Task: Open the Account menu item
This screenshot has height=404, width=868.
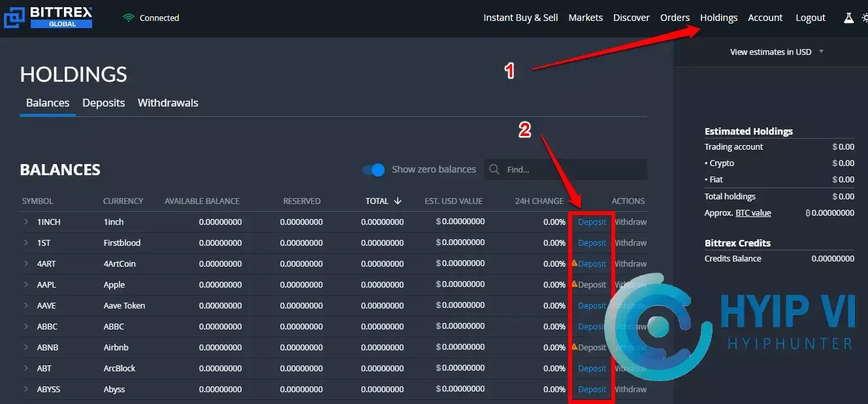Action: click(765, 18)
